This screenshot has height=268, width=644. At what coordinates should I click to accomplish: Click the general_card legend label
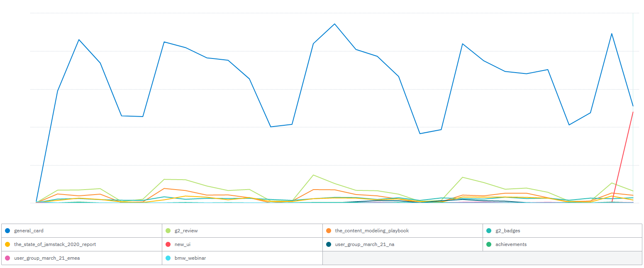coord(29,231)
